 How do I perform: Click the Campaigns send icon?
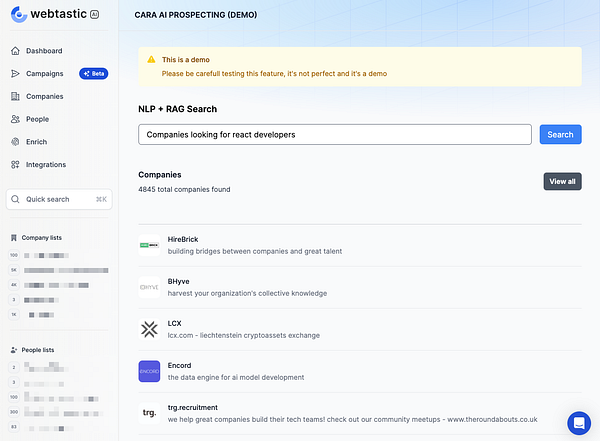pyautogui.click(x=15, y=73)
